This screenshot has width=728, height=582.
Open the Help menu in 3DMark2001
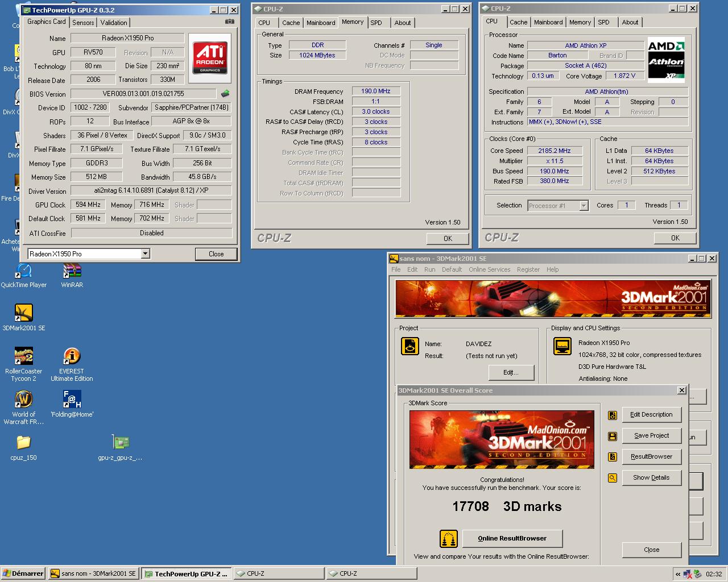tap(553, 269)
